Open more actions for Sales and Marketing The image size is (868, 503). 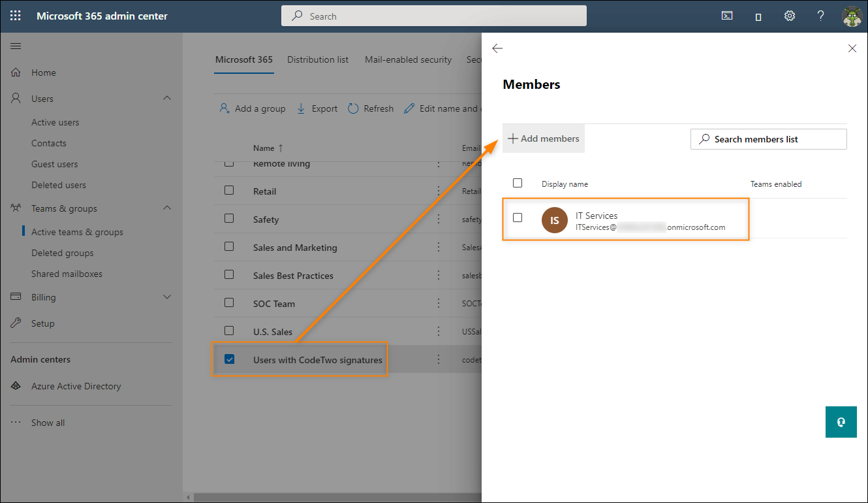point(439,248)
